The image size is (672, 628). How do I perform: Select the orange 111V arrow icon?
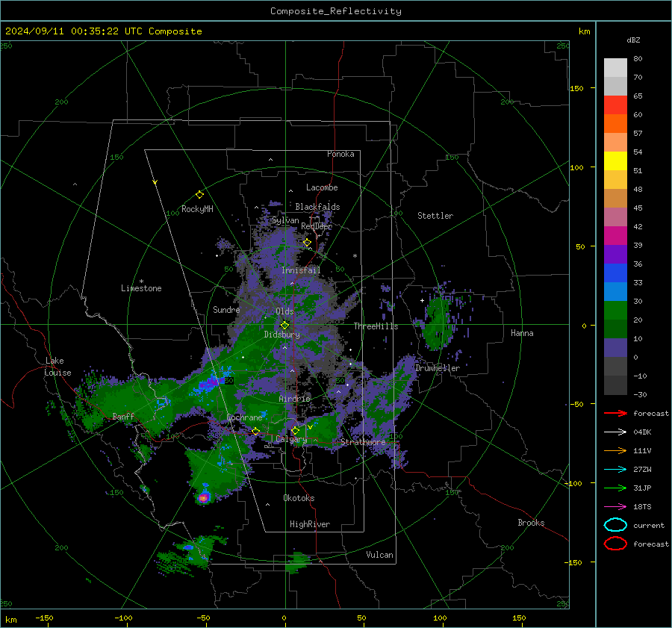pos(615,450)
